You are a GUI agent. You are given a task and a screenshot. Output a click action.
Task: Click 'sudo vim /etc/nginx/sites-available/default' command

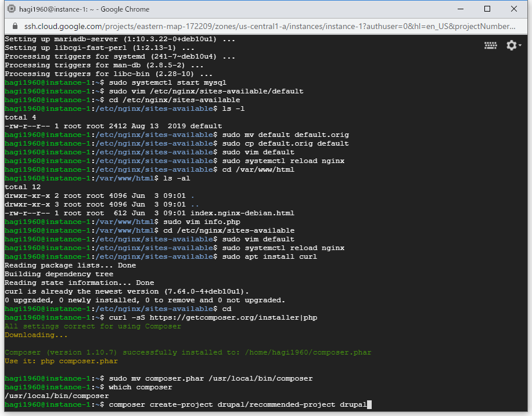[x=206, y=91]
